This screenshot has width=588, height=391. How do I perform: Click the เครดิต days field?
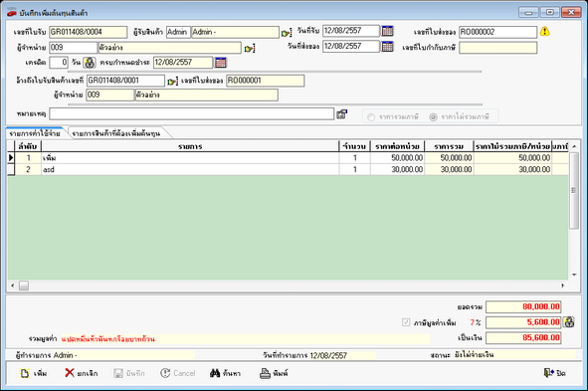click(59, 63)
